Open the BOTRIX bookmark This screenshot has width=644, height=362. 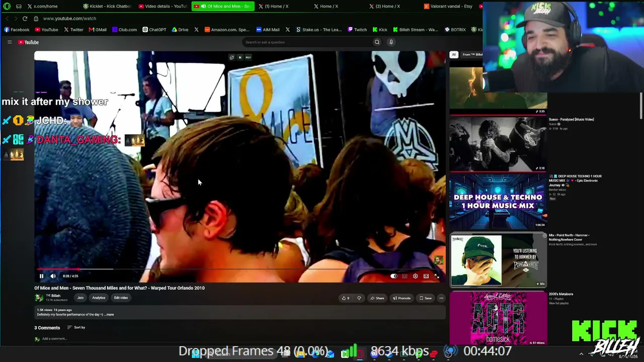pyautogui.click(x=455, y=30)
